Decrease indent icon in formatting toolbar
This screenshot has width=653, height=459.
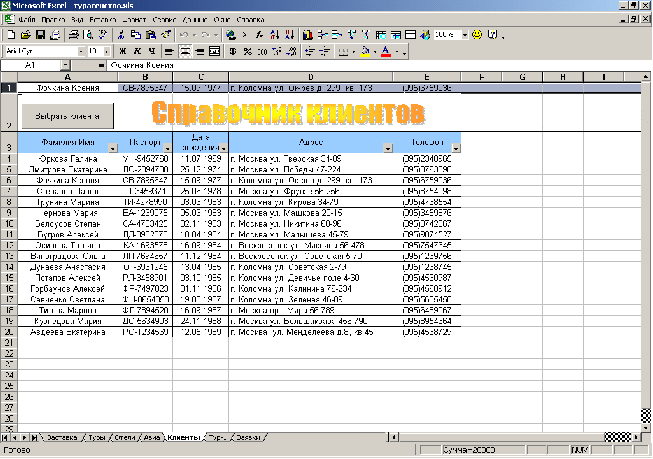point(309,51)
